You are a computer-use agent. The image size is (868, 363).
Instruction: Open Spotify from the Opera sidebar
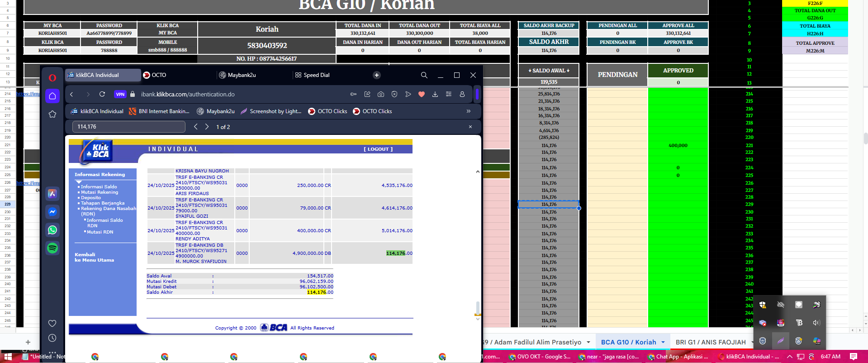(x=52, y=248)
